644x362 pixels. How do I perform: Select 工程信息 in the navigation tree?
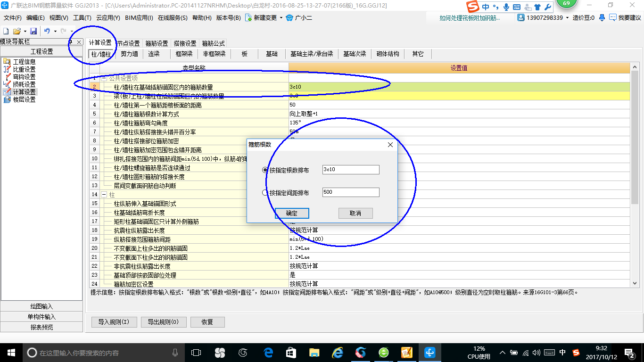(24, 62)
